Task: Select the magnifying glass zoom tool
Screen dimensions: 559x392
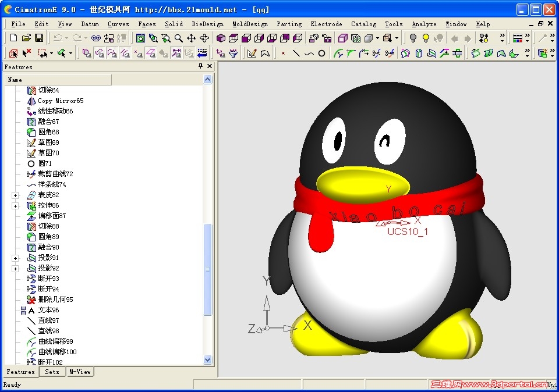Action: (179, 38)
